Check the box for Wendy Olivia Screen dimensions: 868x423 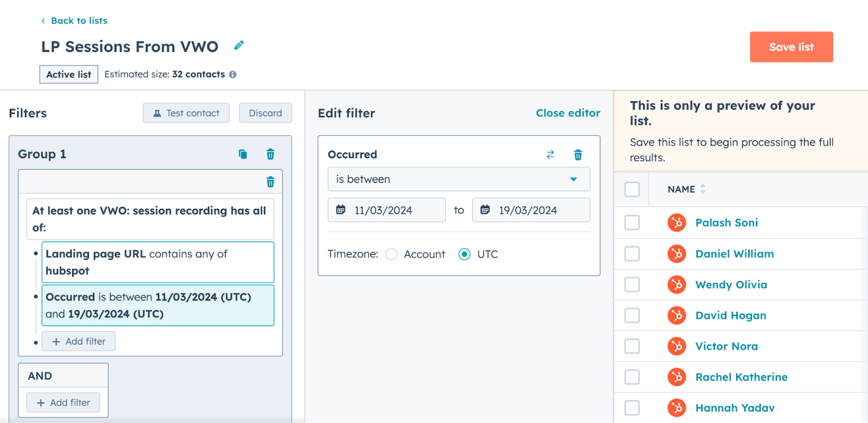(x=632, y=285)
